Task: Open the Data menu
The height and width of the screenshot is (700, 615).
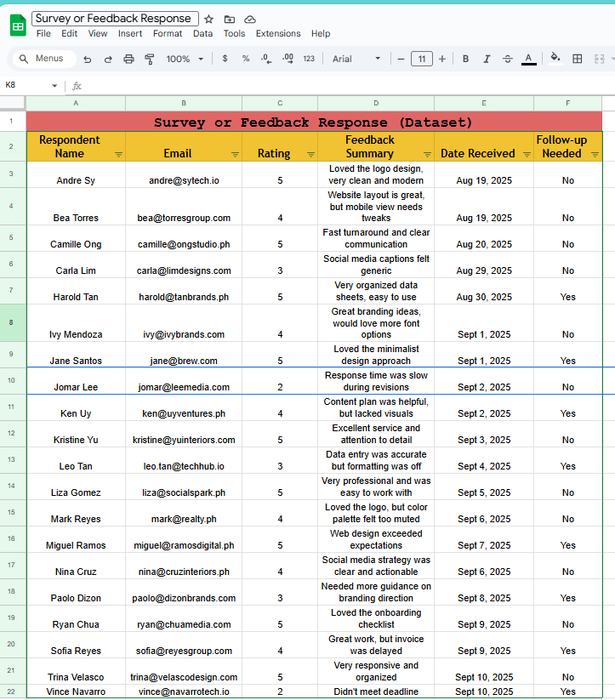Action: pyautogui.click(x=202, y=33)
